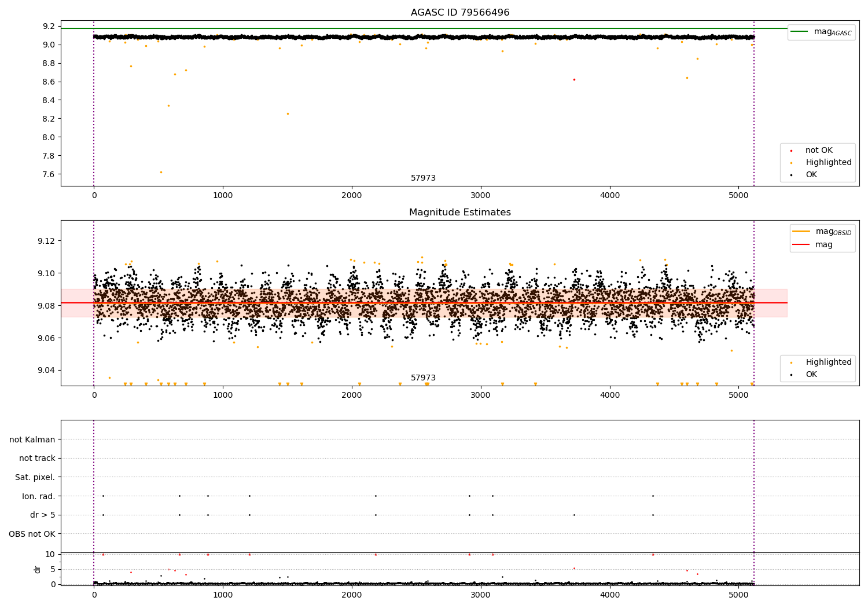
Task: Click the 'dr > 5' axis label
Action: (43, 515)
